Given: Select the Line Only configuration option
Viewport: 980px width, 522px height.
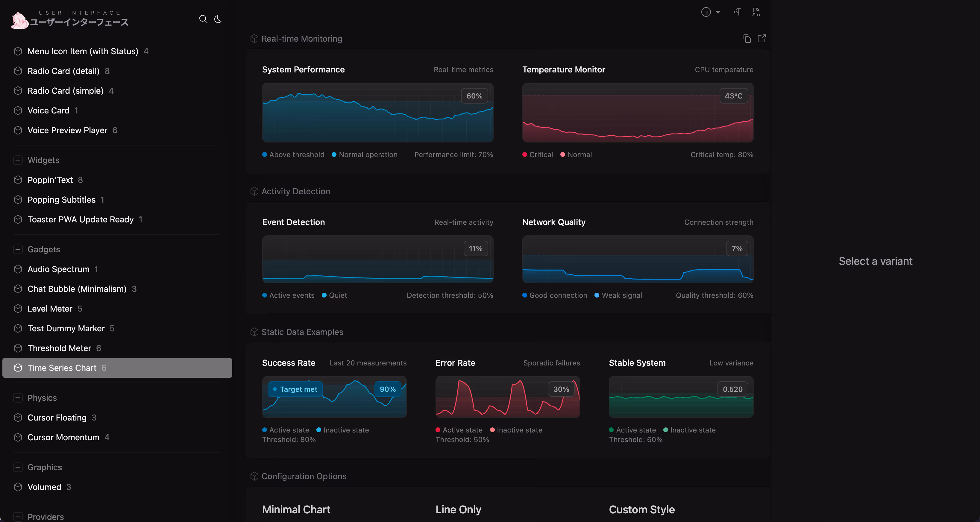Looking at the screenshot, I should click(458, 509).
